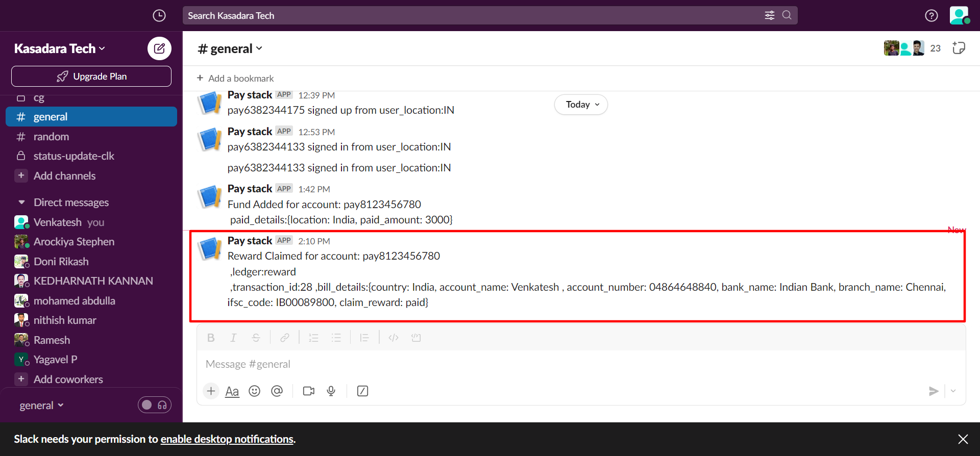Screen dimensions: 980x456
Task: Click the help question mark icon
Action: tap(931, 16)
